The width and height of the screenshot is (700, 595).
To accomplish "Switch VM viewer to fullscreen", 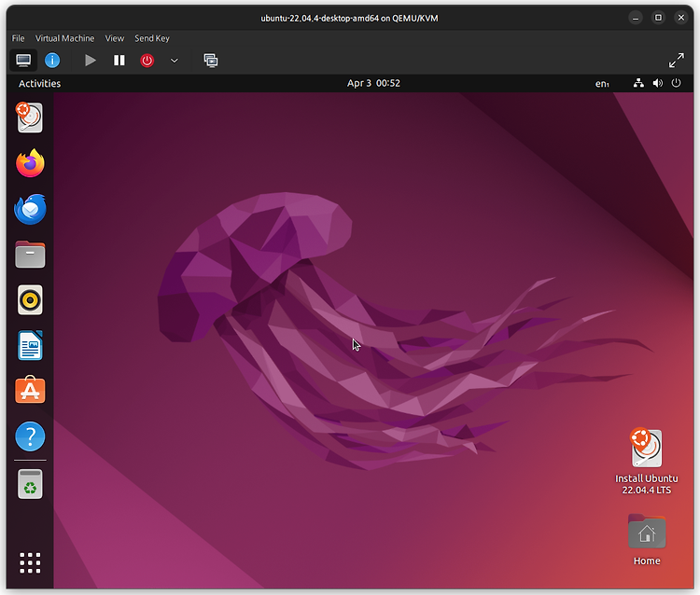I will tap(677, 61).
